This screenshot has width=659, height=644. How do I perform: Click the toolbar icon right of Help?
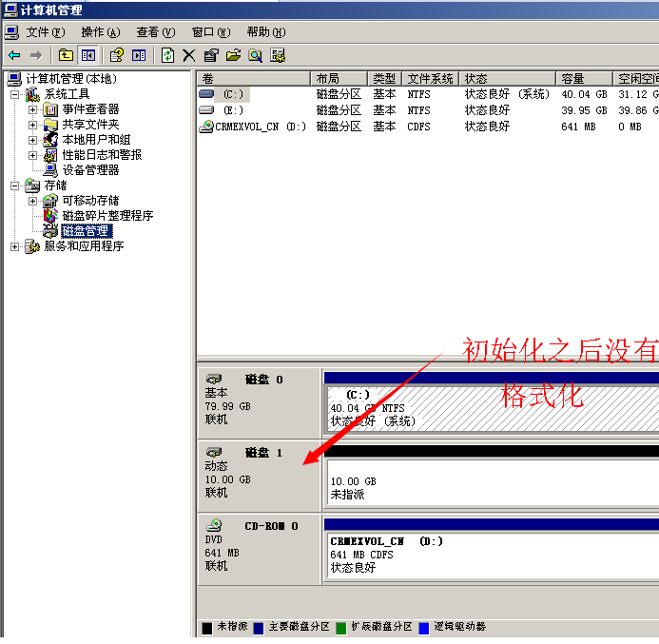point(139,55)
